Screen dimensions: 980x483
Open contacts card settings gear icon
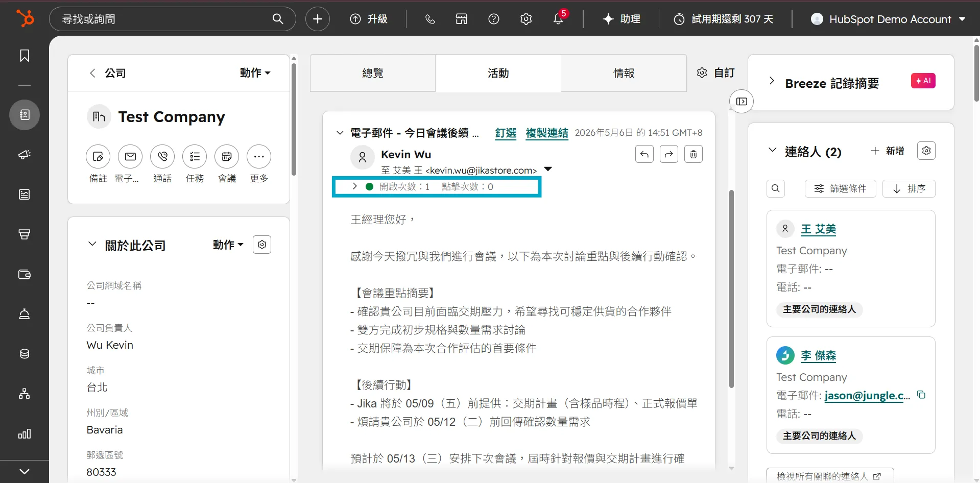coord(926,151)
